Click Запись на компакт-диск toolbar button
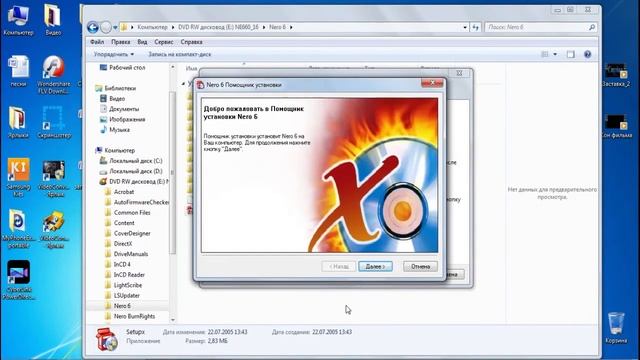Screen dimensions: 640x360 tap(180, 54)
